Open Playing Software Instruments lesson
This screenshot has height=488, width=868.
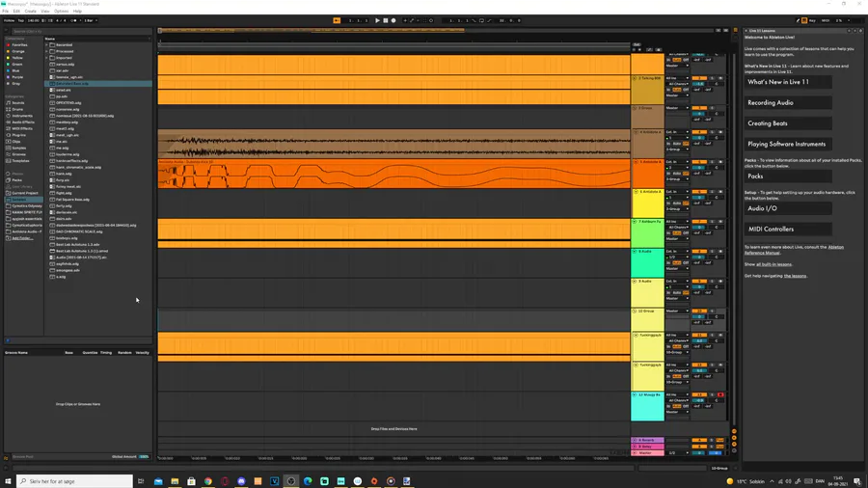787,144
